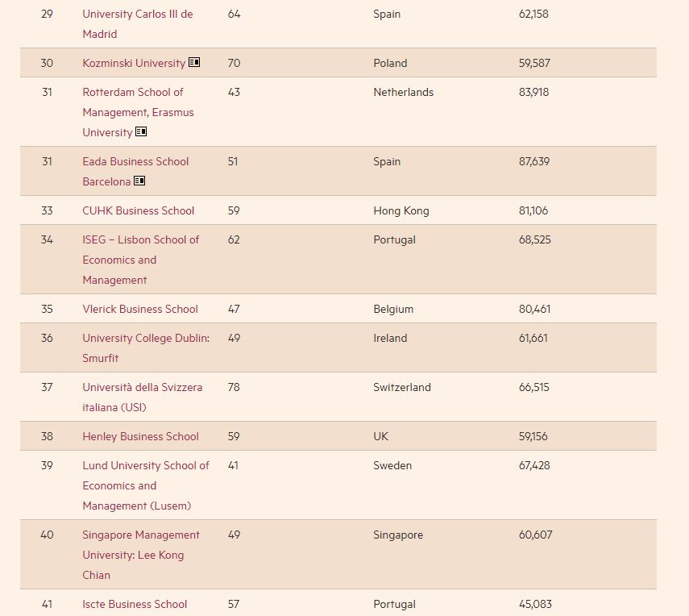
Task: Open the University Carlos III de Madrid link
Action: [138, 24]
